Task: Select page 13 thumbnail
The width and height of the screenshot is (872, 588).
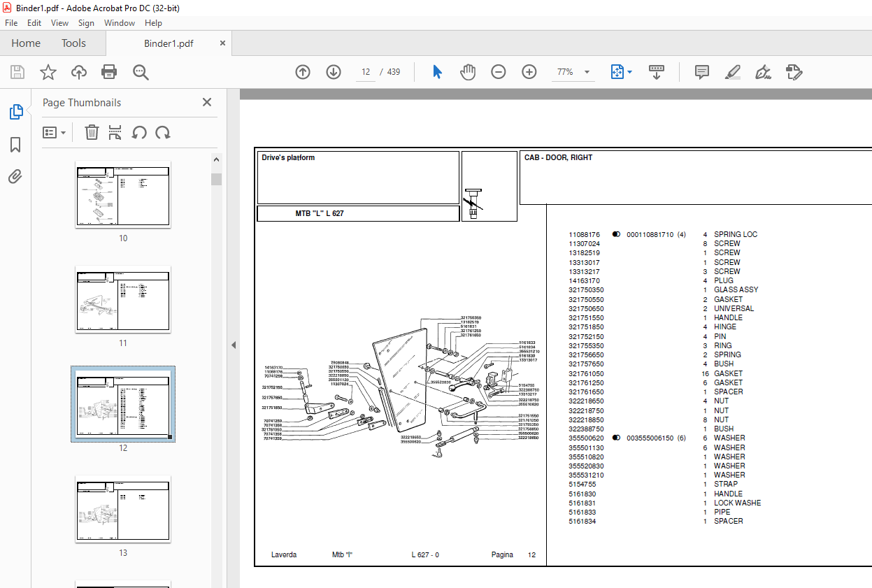Action: (x=123, y=509)
